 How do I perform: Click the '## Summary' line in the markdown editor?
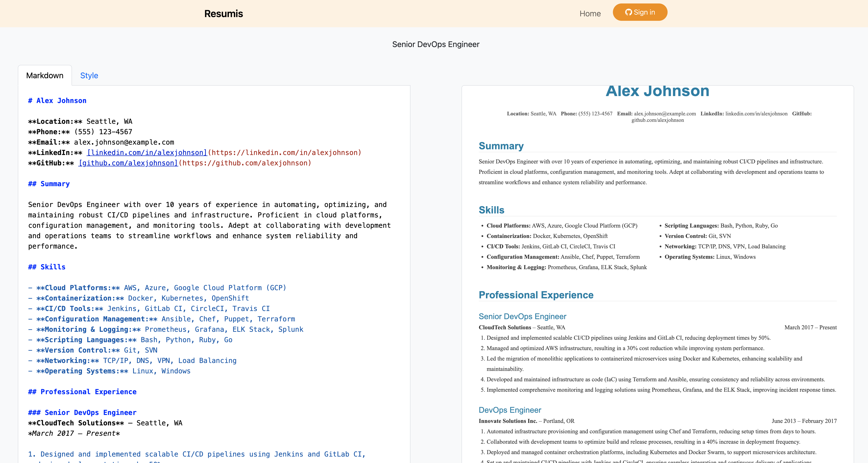tap(49, 184)
